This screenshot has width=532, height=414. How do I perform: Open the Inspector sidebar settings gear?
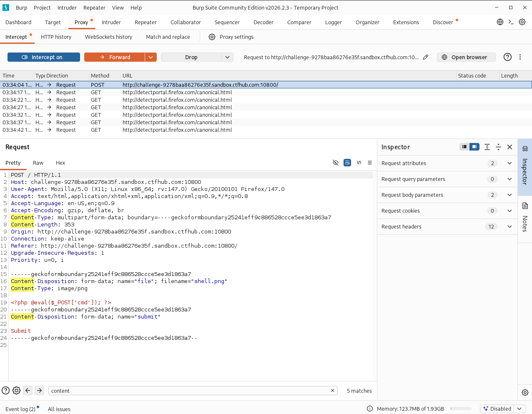525,392
